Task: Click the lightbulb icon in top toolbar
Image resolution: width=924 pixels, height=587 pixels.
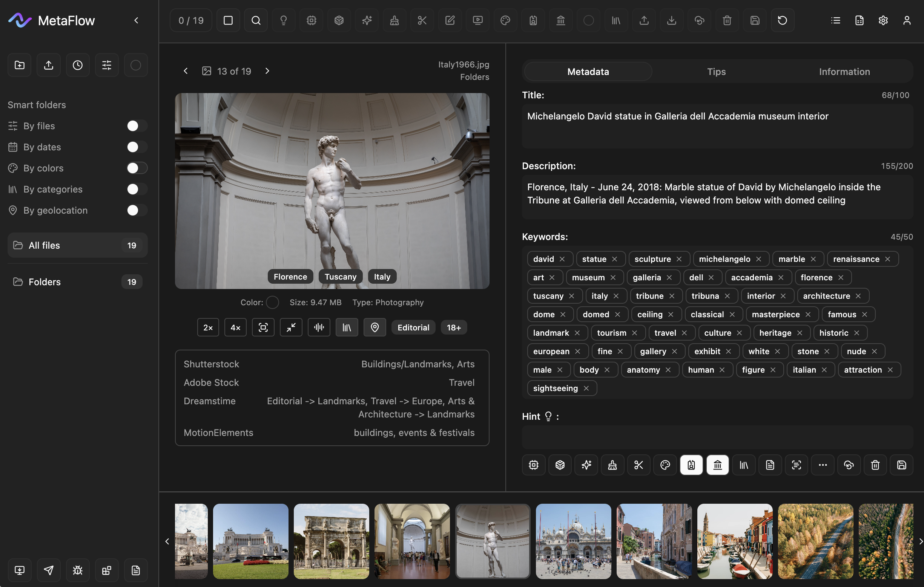Action: (x=284, y=20)
